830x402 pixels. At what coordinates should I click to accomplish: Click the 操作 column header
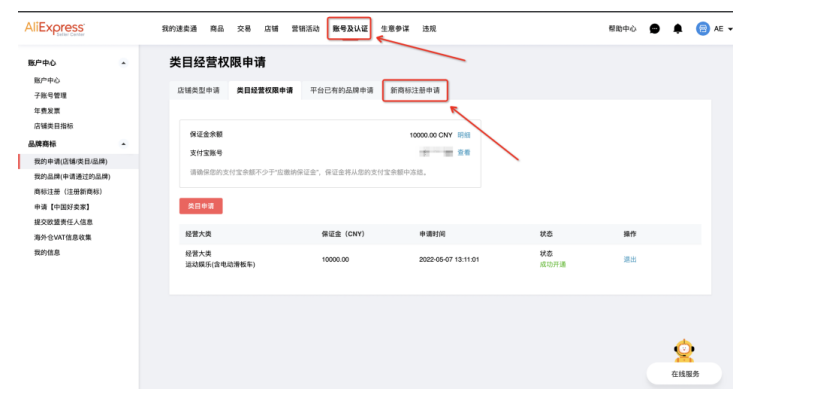click(630, 234)
